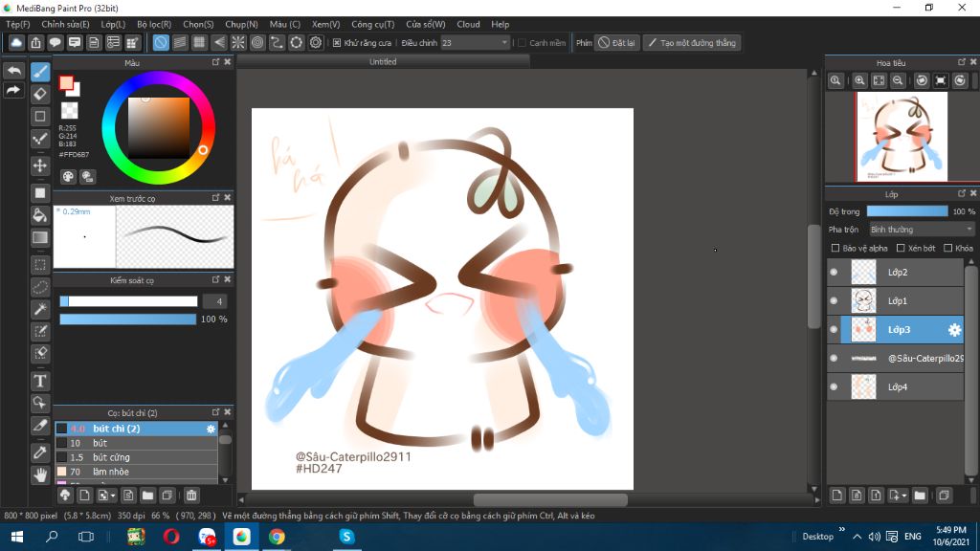This screenshot has width=980, height=551.
Task: Select the bút cứng brush
Action: pyautogui.click(x=137, y=457)
